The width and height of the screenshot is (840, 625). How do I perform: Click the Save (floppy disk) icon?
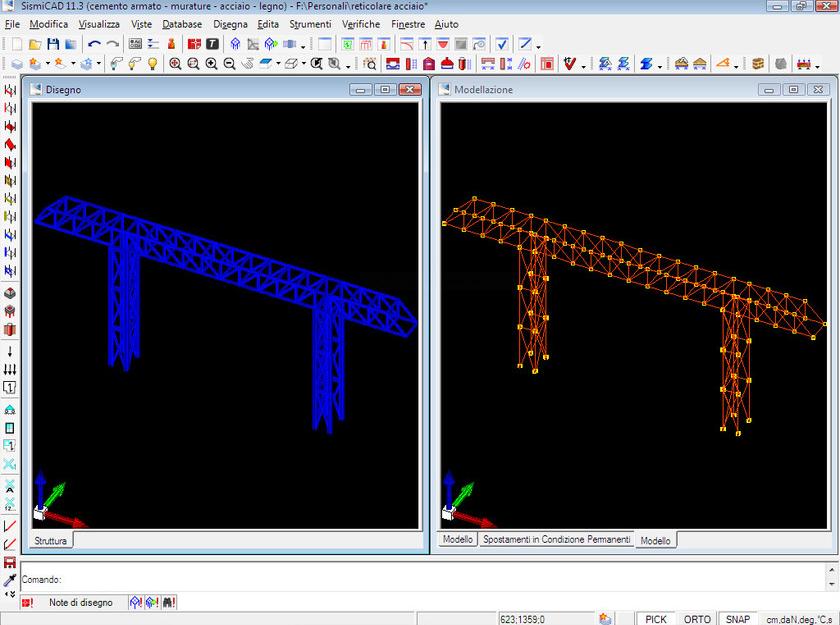point(53,44)
